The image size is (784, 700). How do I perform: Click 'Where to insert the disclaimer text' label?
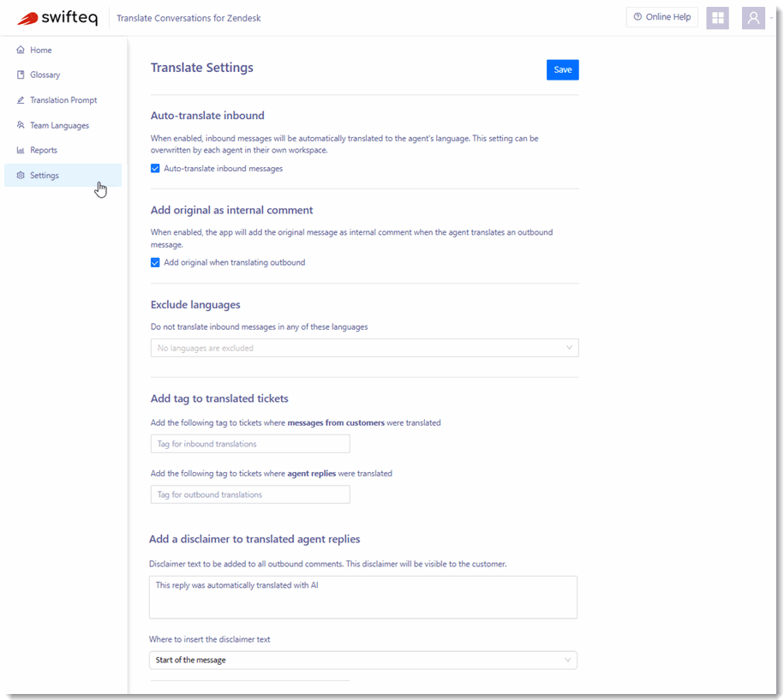click(x=210, y=639)
